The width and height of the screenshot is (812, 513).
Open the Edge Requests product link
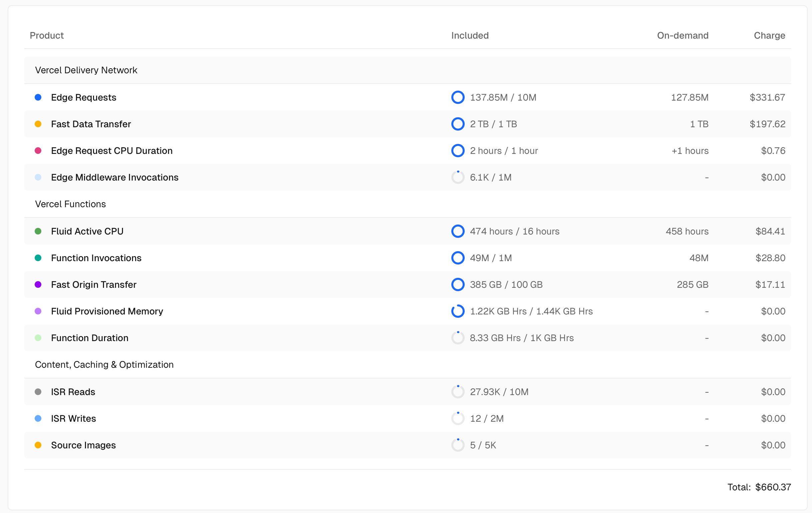point(83,97)
